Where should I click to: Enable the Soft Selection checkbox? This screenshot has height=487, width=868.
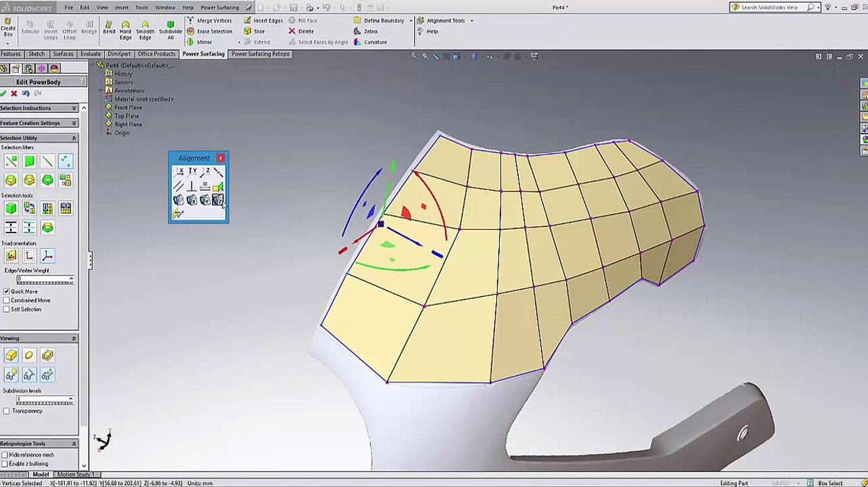pos(7,309)
